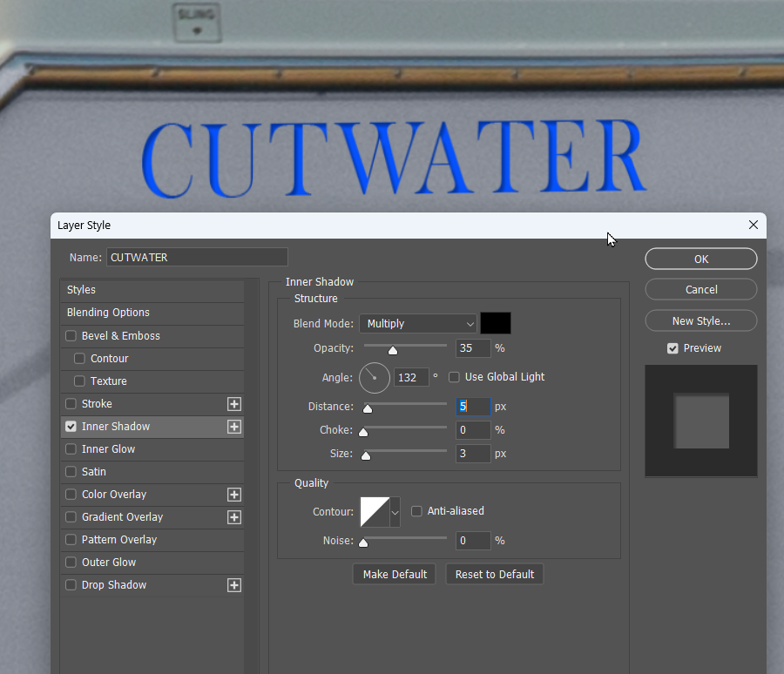Click the New Style button
The image size is (784, 674).
click(x=700, y=320)
